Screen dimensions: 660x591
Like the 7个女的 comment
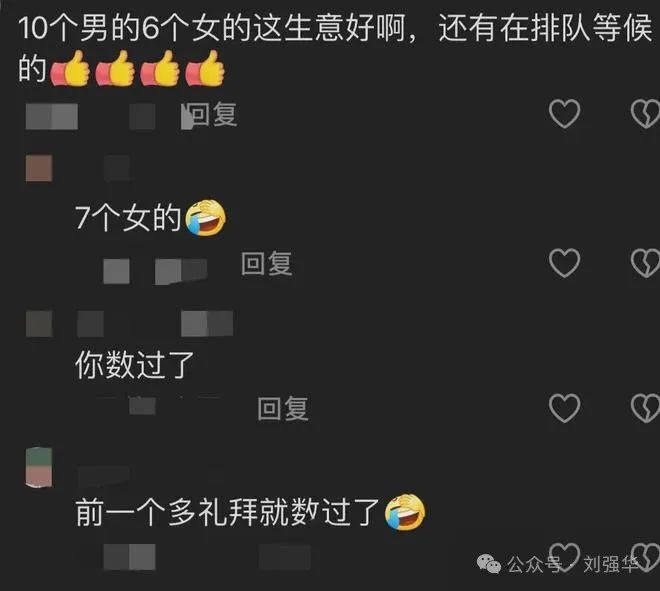[564, 263]
